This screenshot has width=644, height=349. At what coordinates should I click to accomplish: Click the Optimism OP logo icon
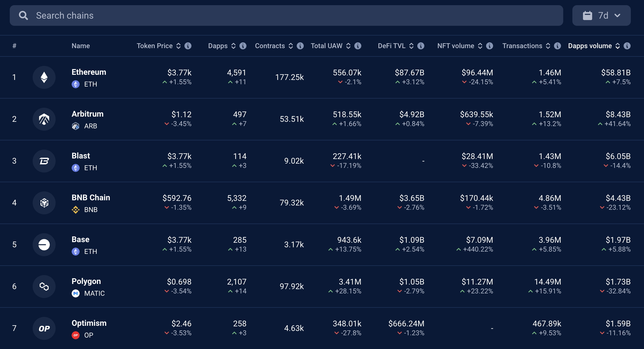point(44,328)
